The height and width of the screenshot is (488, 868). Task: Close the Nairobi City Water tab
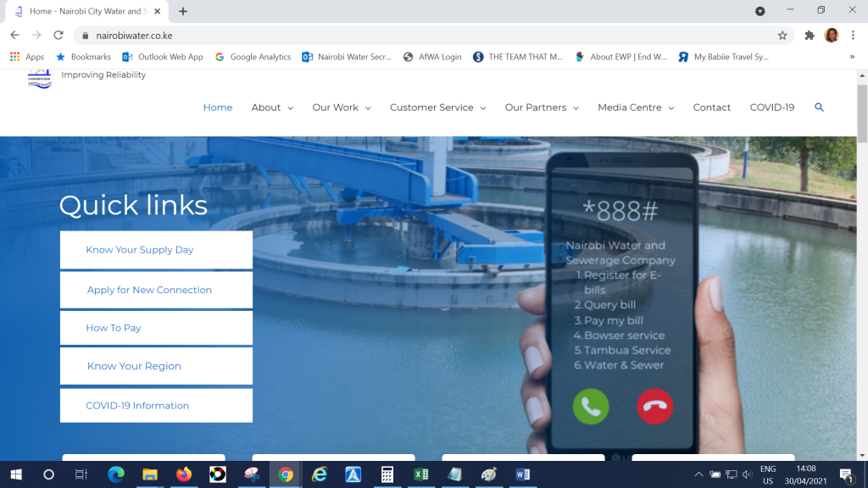tap(157, 11)
